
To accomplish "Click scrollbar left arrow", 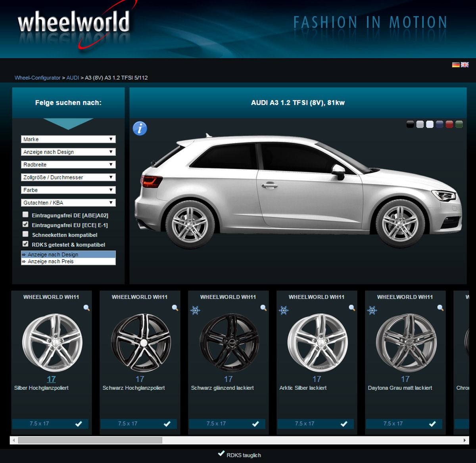I will click(14, 440).
